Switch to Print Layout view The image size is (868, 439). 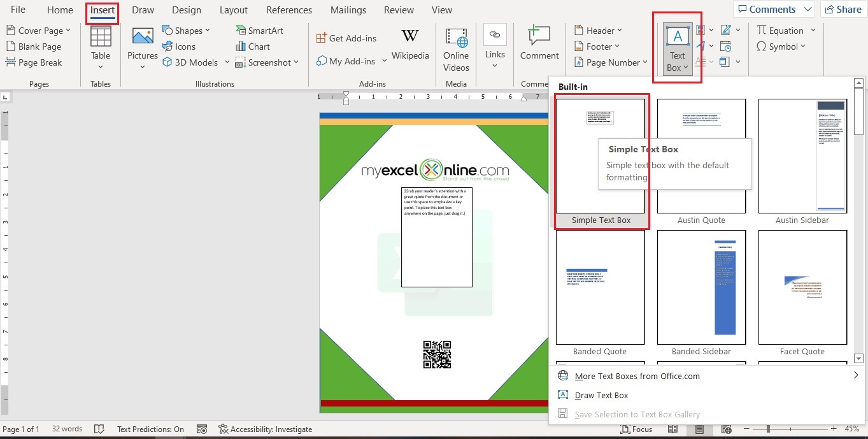coord(701,429)
